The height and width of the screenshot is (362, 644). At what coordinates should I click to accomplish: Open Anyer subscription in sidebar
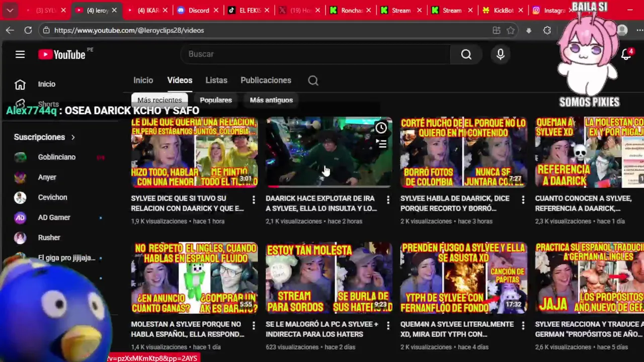click(47, 177)
